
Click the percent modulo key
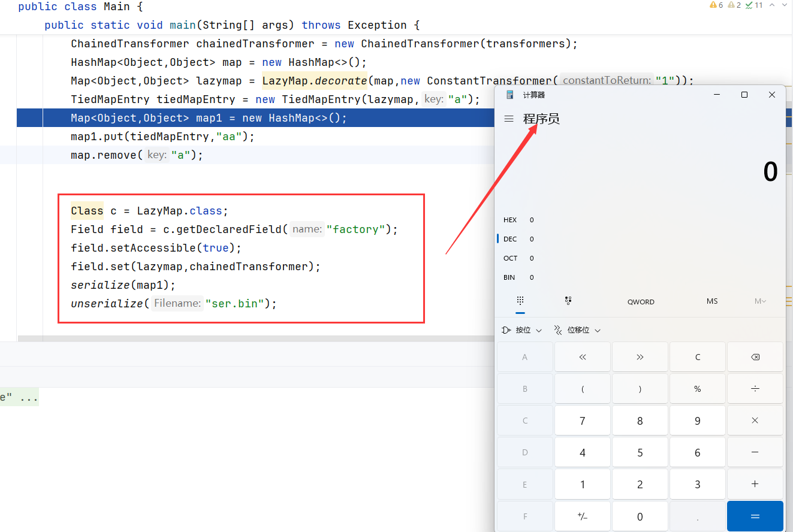tap(698, 389)
